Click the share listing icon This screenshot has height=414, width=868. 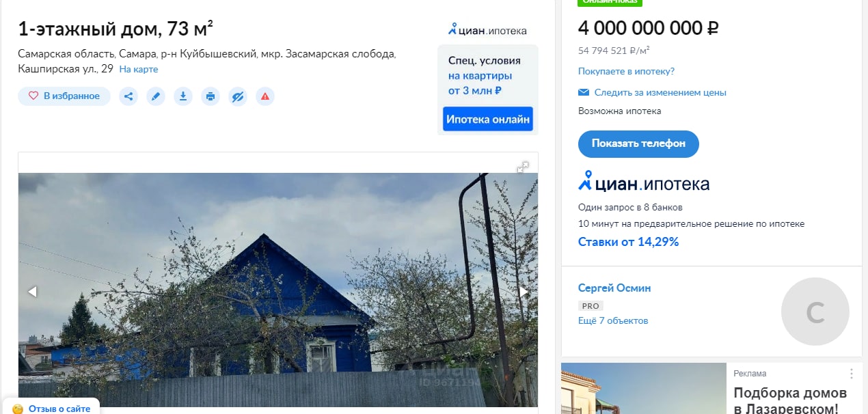pos(128,96)
